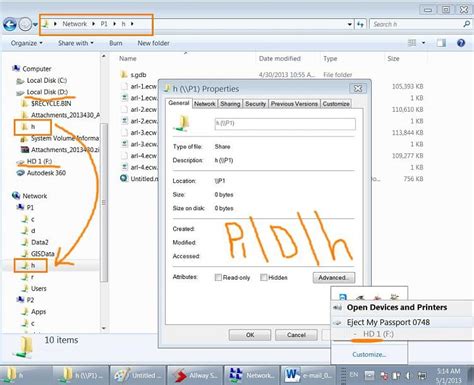Create a New folder from toolbar
Screen dimensions: 474x385
[153, 43]
